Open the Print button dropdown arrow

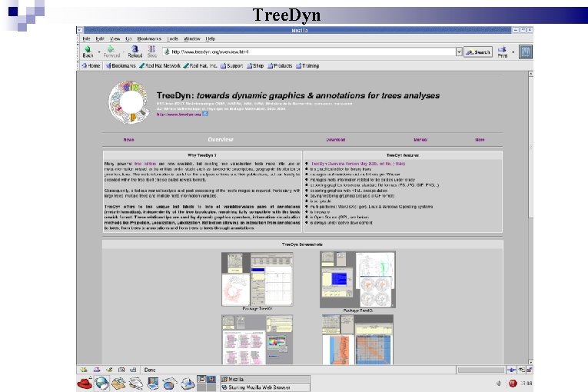[x=513, y=51]
